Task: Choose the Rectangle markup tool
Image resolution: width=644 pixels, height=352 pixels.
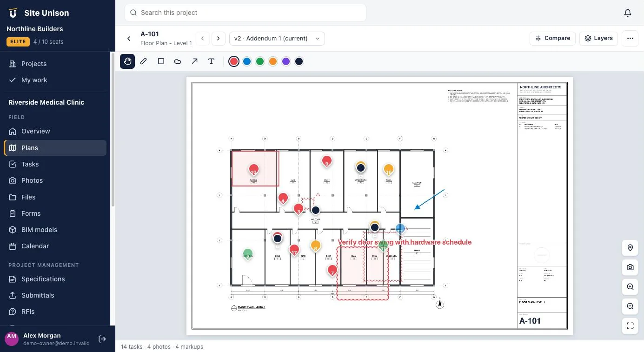Action: pyautogui.click(x=161, y=61)
